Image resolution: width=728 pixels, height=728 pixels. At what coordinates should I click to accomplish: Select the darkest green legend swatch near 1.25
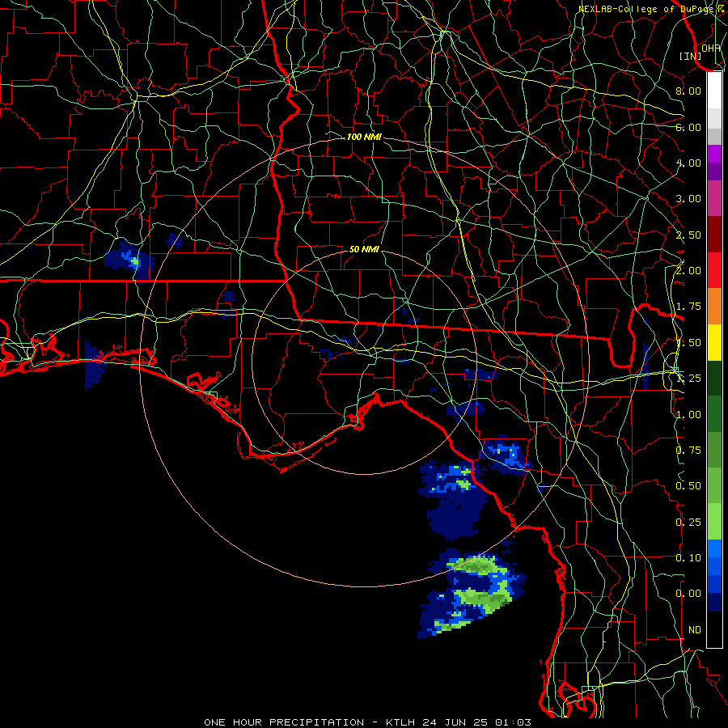point(714,379)
